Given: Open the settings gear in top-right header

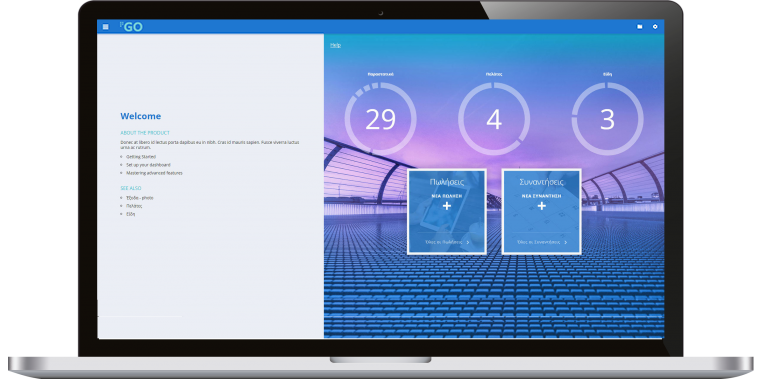Looking at the screenshot, I should pos(655,27).
